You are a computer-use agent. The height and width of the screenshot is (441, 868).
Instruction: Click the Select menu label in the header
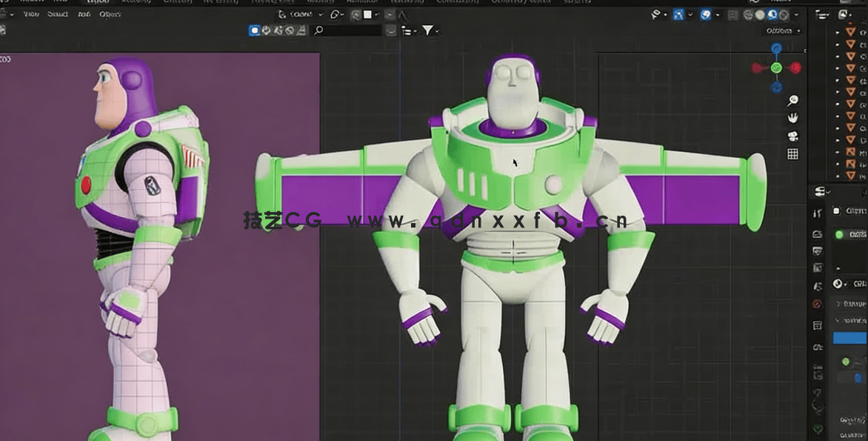point(57,14)
